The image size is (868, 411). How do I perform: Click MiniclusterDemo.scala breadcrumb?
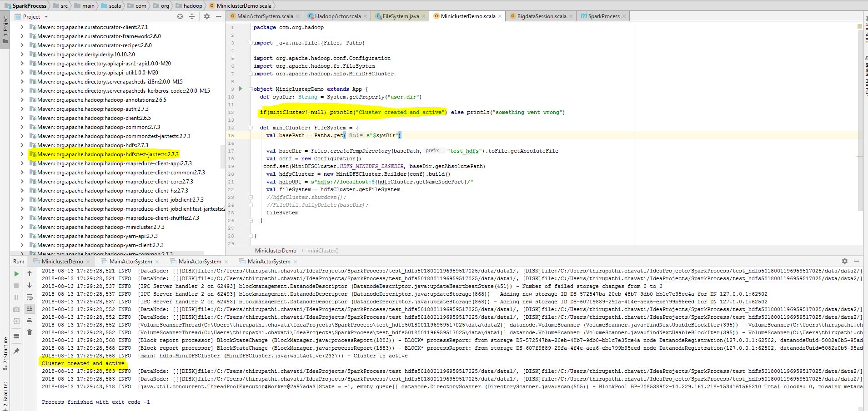pyautogui.click(x=240, y=5)
